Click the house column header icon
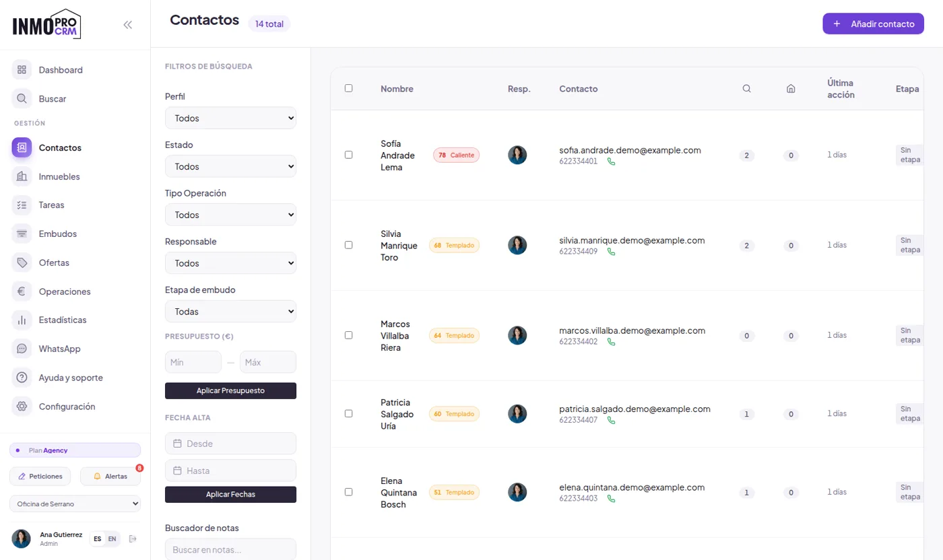The width and height of the screenshot is (943, 560). [x=791, y=88]
